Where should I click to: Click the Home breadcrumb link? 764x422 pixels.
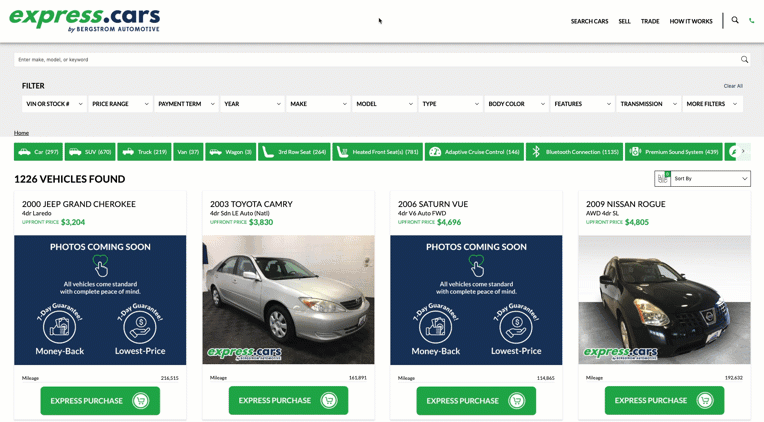point(21,133)
